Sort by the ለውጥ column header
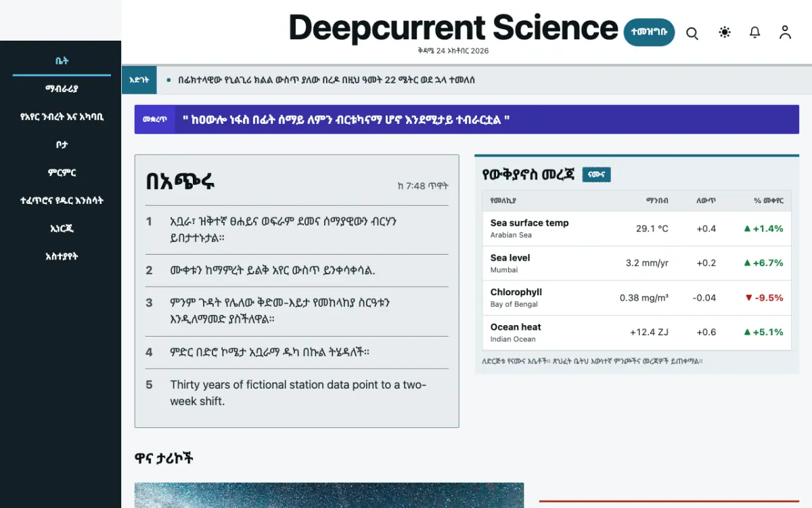 706,200
